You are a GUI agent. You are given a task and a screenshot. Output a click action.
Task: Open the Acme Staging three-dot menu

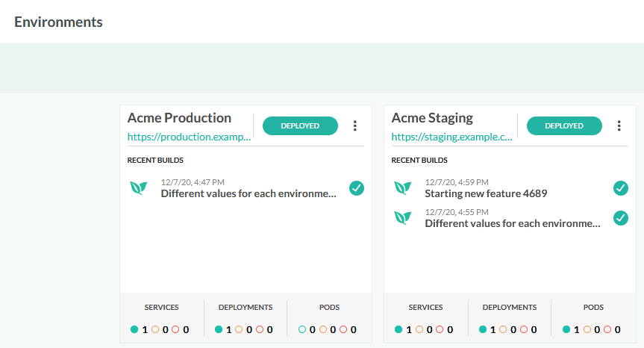[619, 126]
